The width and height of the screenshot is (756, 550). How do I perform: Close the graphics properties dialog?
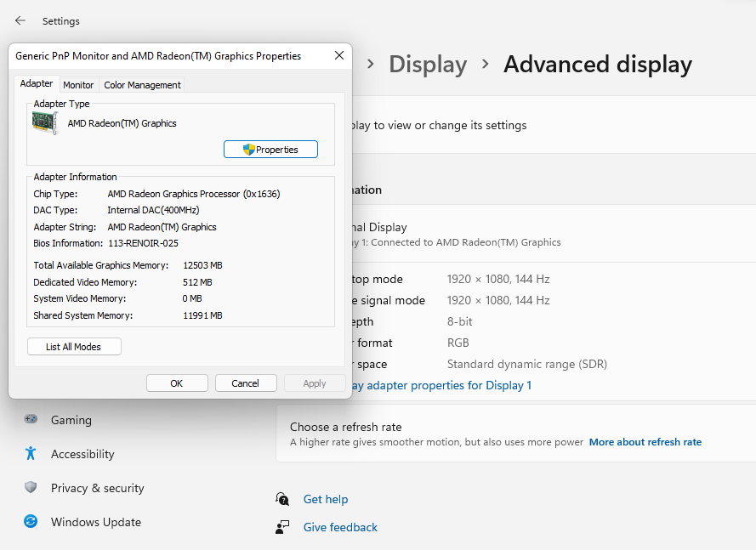point(339,55)
